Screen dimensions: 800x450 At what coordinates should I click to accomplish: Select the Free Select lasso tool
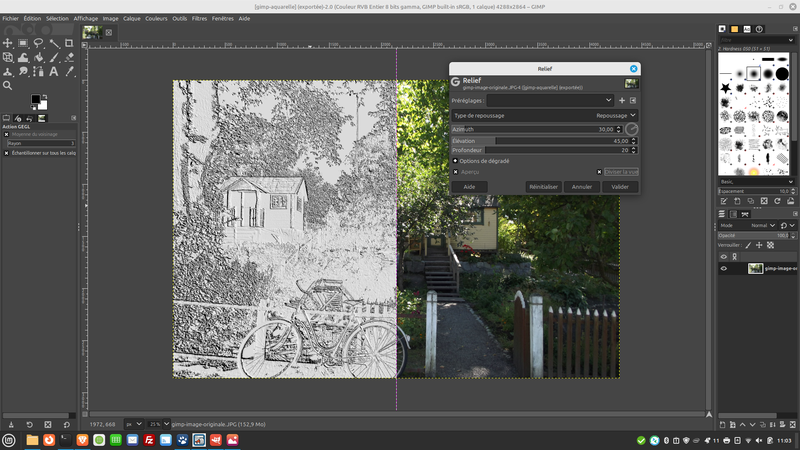click(38, 43)
